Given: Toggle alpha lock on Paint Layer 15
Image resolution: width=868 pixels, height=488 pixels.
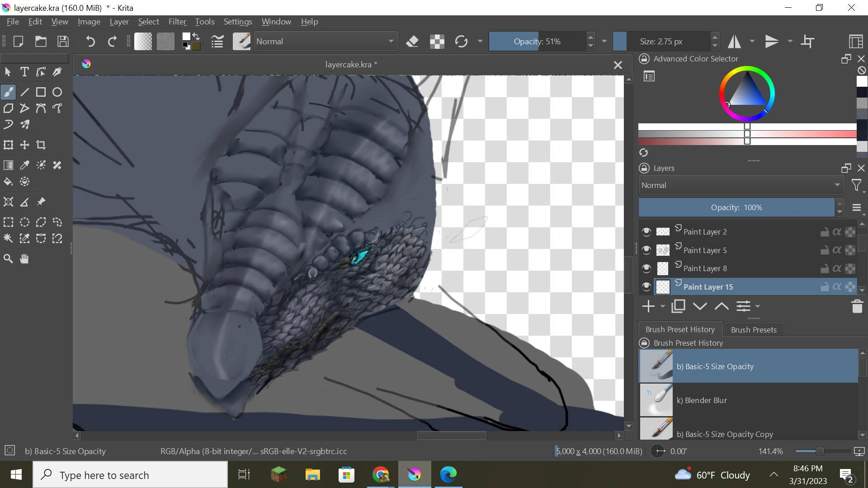Looking at the screenshot, I should click(x=837, y=286).
